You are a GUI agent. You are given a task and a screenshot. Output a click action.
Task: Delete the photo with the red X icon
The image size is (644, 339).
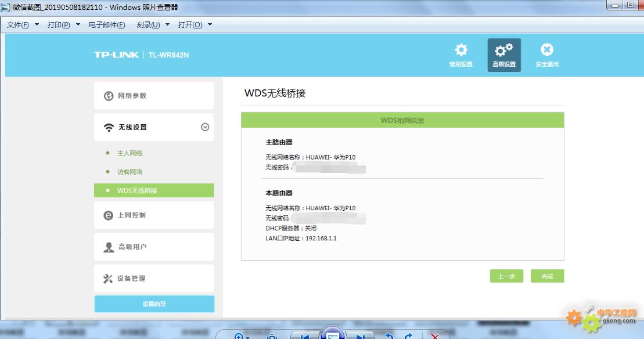[434, 337]
